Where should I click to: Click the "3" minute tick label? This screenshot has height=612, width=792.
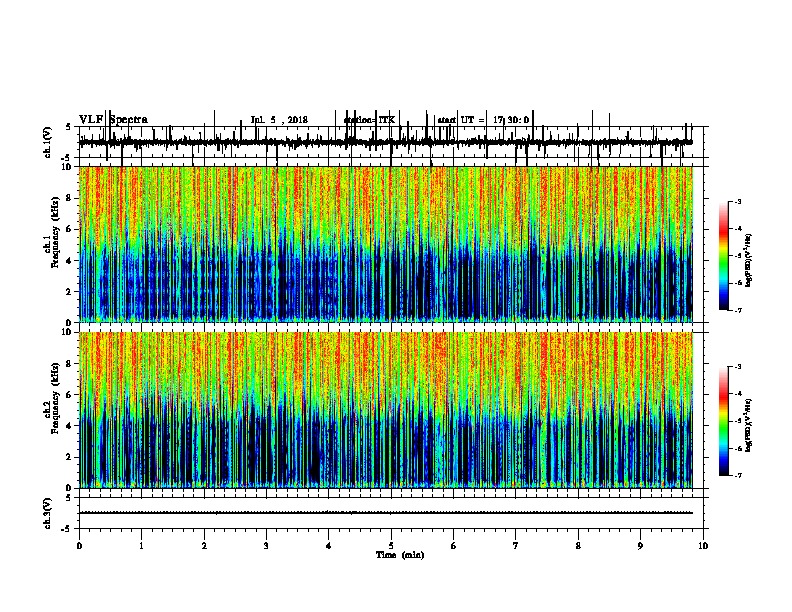(266, 546)
